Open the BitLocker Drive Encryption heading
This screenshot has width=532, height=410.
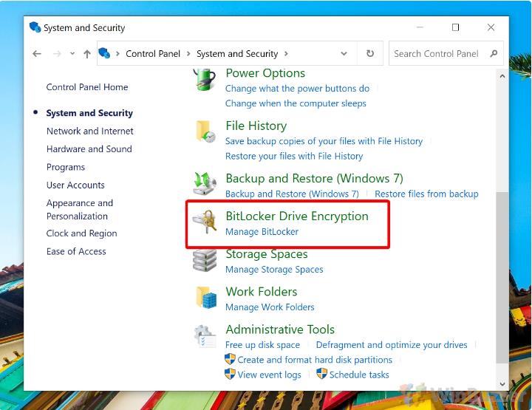[x=297, y=216]
